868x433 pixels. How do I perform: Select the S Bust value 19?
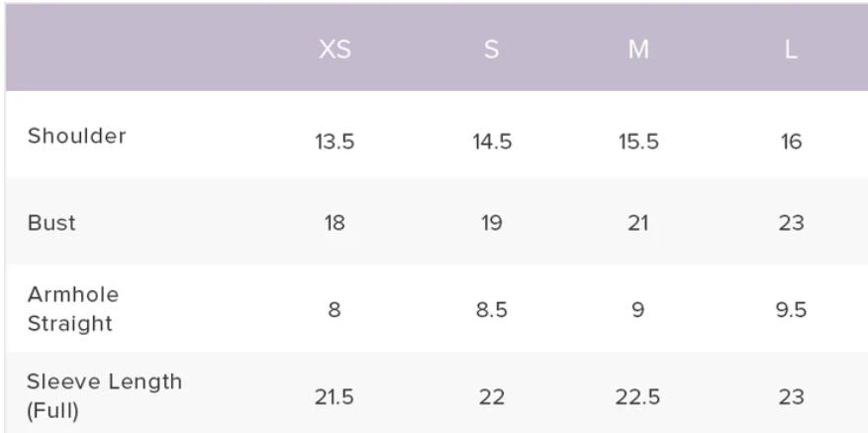[492, 223]
